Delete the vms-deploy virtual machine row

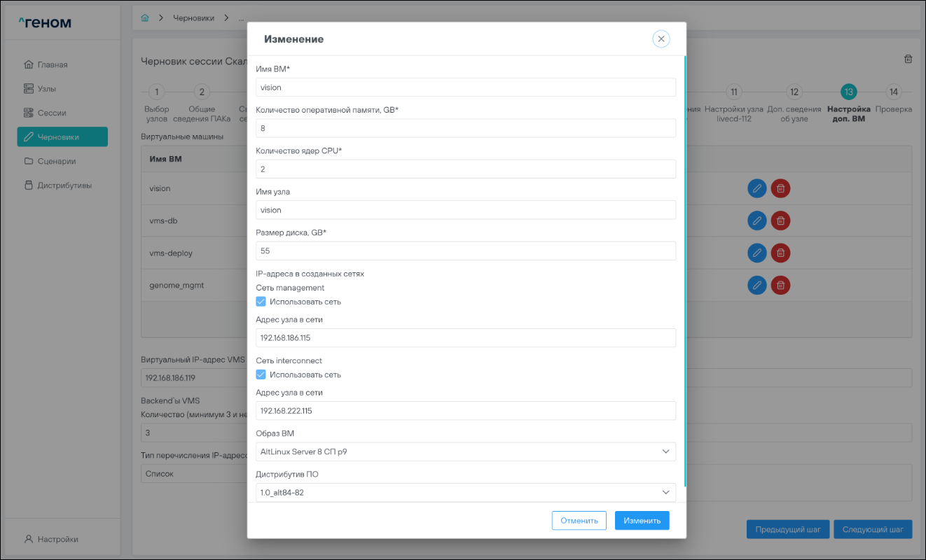(x=780, y=253)
